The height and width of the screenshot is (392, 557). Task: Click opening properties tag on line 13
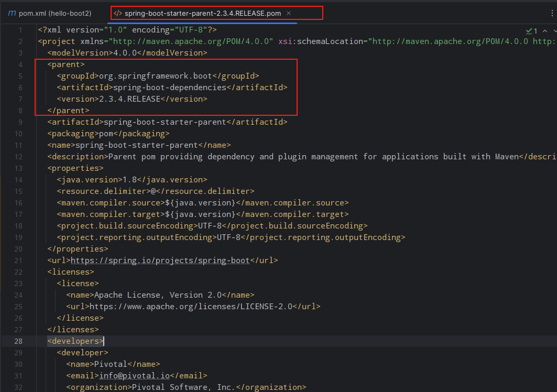click(75, 168)
